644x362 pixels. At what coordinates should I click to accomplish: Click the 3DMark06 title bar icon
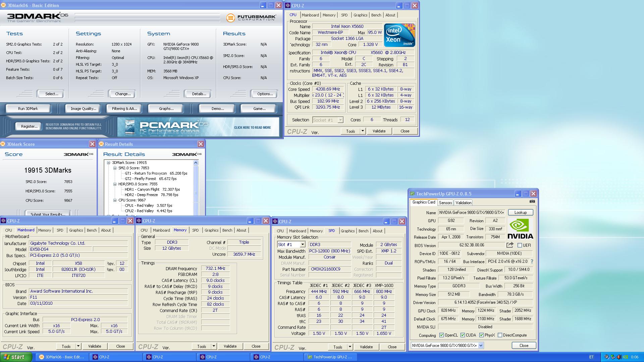(3, 5)
